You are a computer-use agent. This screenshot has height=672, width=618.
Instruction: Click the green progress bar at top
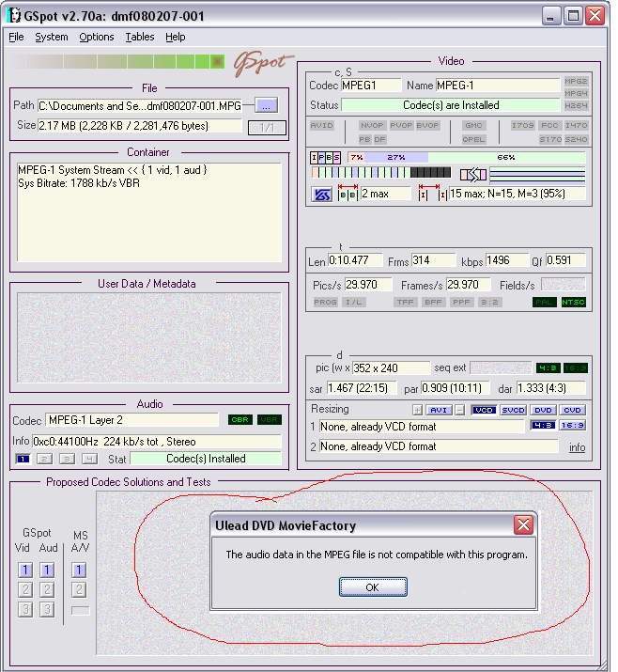pyautogui.click(x=118, y=62)
